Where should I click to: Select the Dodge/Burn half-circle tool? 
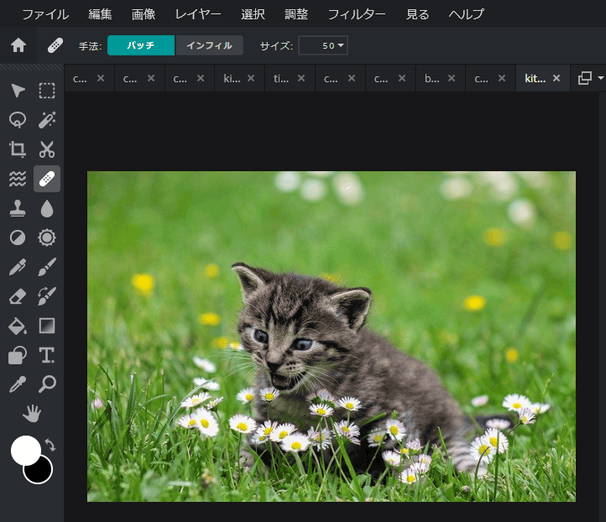pyautogui.click(x=18, y=238)
